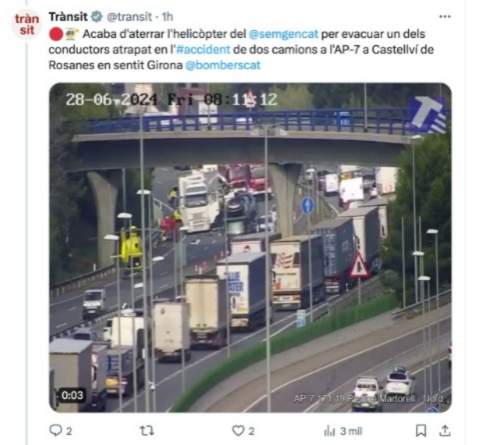
Task: Open the 1h timestamp link
Action: click(x=167, y=17)
